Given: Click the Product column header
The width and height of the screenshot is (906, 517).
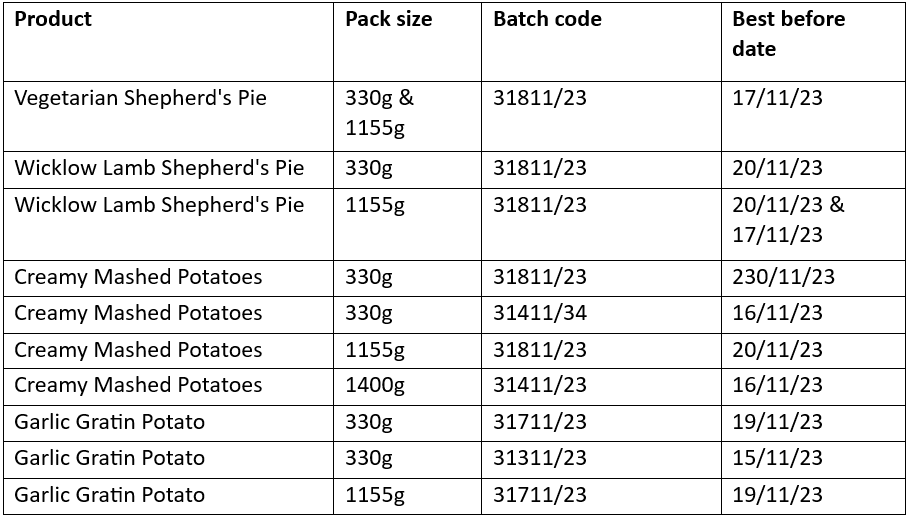Looking at the screenshot, I should point(53,19).
